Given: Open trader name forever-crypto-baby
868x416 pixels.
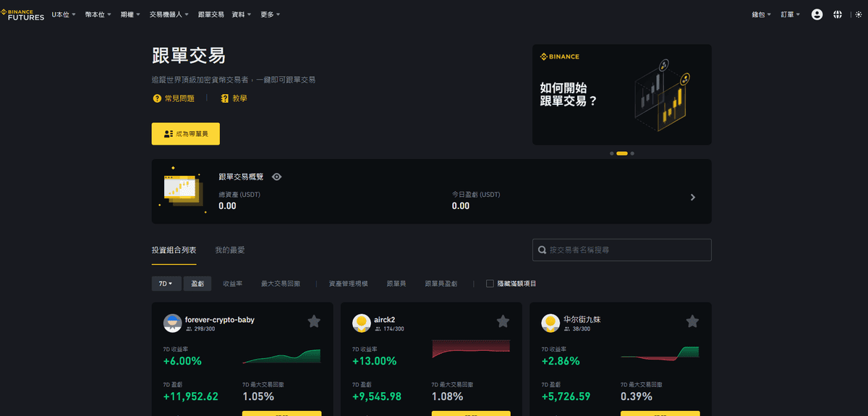Looking at the screenshot, I should (220, 319).
